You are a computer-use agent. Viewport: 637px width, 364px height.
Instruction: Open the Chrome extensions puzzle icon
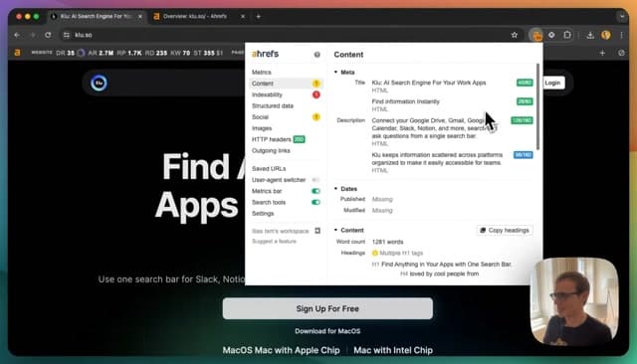click(567, 35)
